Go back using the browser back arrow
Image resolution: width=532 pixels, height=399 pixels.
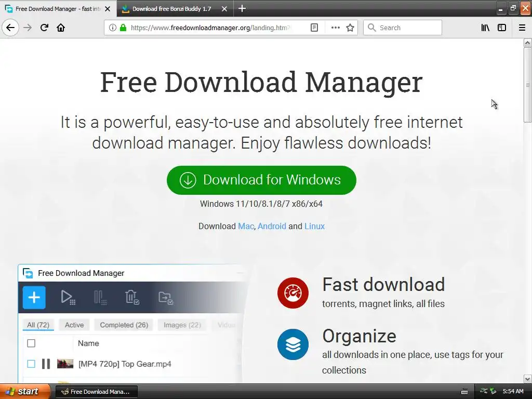(x=10, y=28)
